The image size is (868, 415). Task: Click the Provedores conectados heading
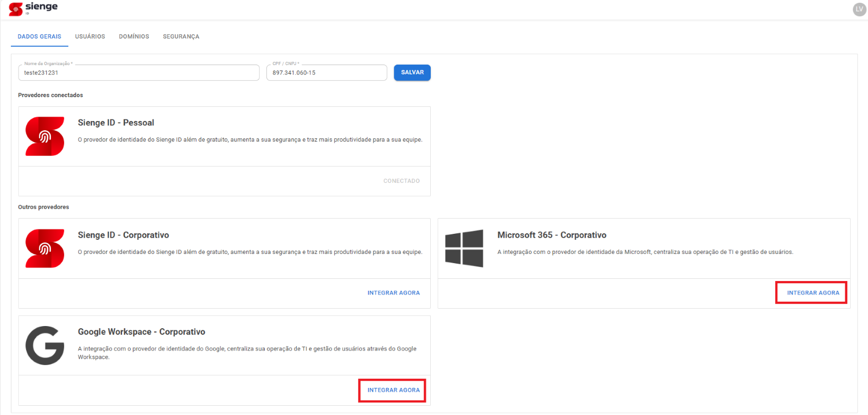click(50, 95)
